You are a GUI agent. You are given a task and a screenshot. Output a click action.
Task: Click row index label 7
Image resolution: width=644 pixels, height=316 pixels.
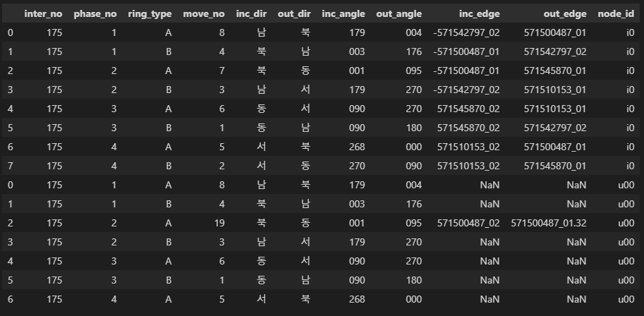[x=9, y=166]
